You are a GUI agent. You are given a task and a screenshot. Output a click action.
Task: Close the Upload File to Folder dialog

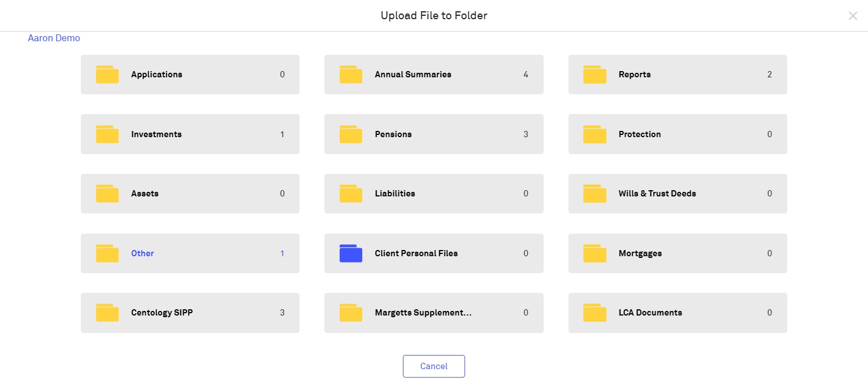click(853, 16)
